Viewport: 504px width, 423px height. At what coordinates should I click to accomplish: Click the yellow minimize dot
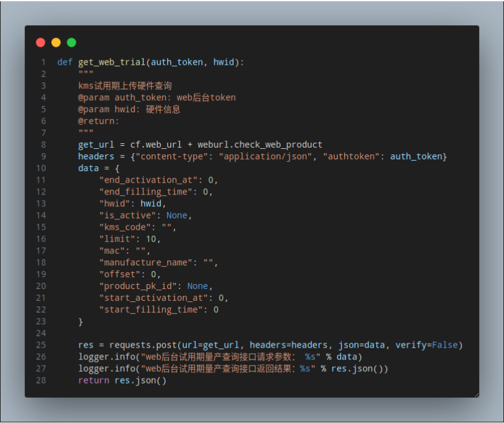pyautogui.click(x=56, y=43)
